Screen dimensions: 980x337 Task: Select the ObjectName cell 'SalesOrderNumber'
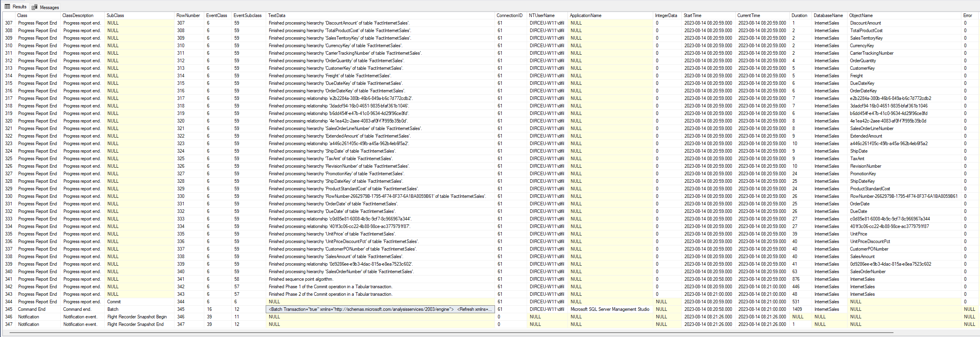(868, 272)
